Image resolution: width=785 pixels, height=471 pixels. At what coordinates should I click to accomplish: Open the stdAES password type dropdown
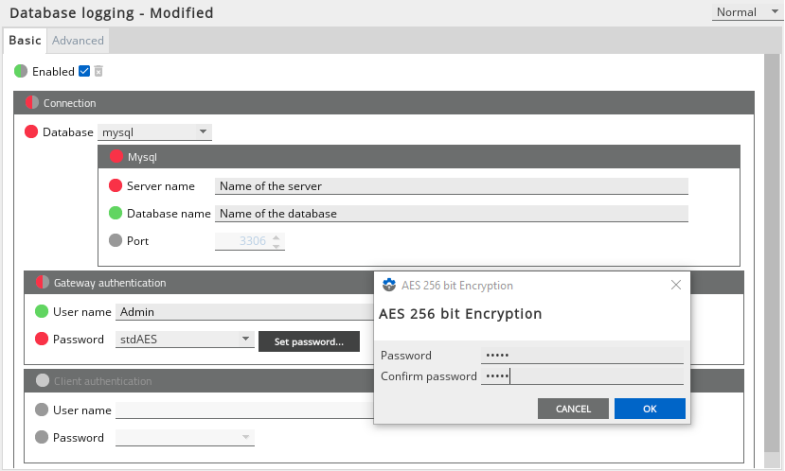click(185, 339)
